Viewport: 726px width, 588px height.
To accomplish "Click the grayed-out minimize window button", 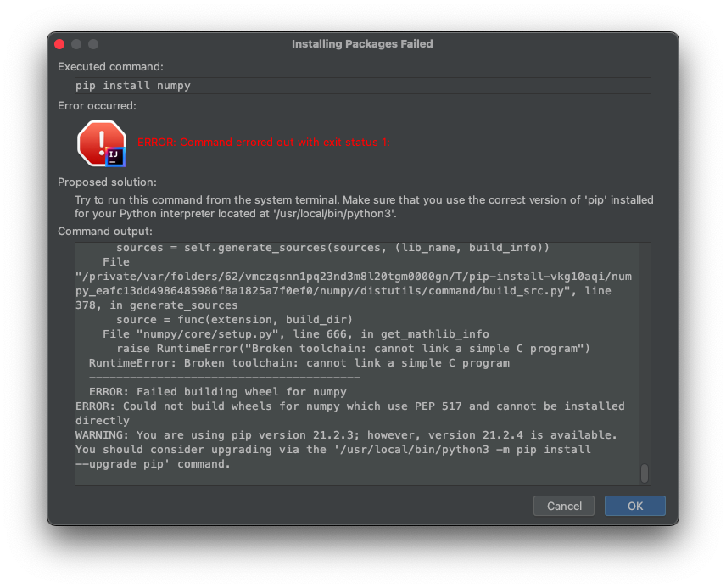I will 76,44.
